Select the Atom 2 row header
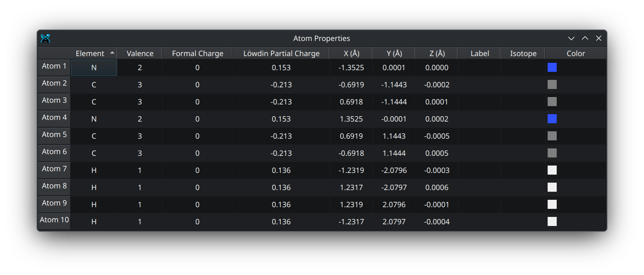This screenshot has height=275, width=644. pos(54,85)
